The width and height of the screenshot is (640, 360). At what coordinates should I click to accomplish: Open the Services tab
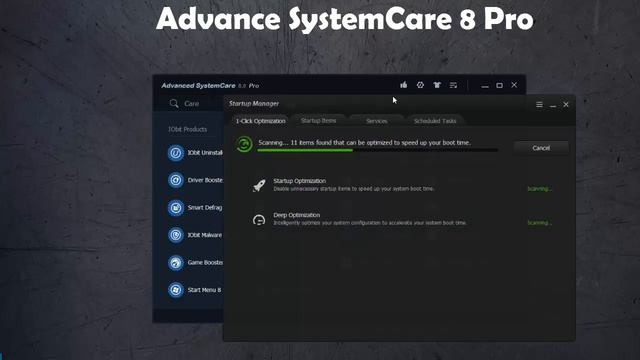tap(376, 121)
